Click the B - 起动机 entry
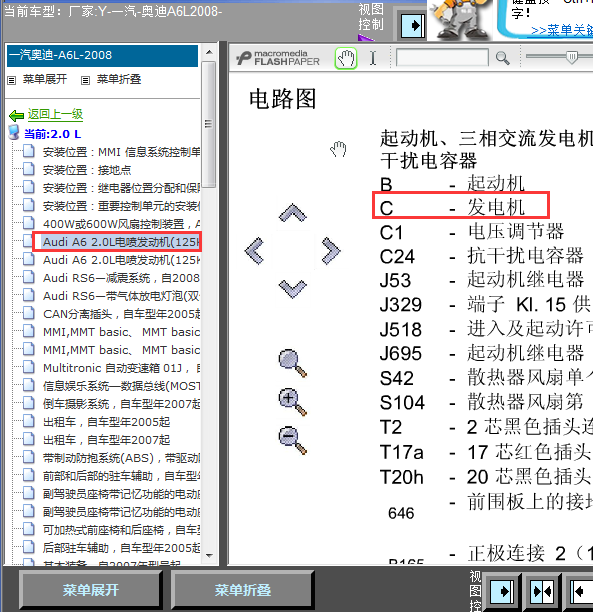 tap(452, 183)
